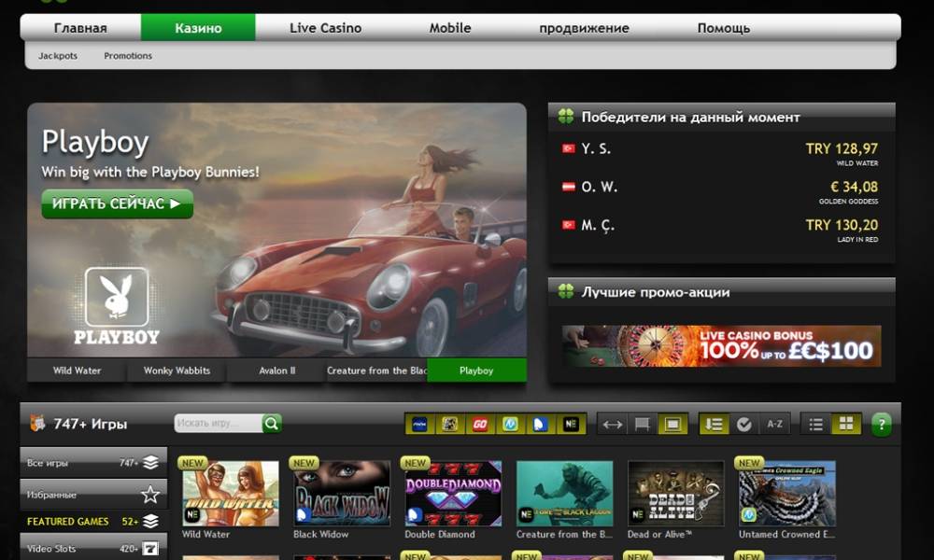Click the Turkish flag beside M. Ç.

pos(568,224)
